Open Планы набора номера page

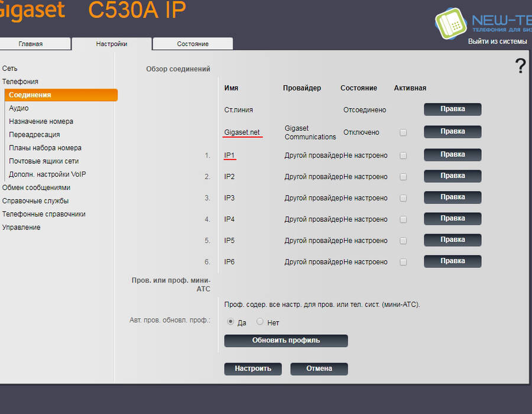[45, 148]
